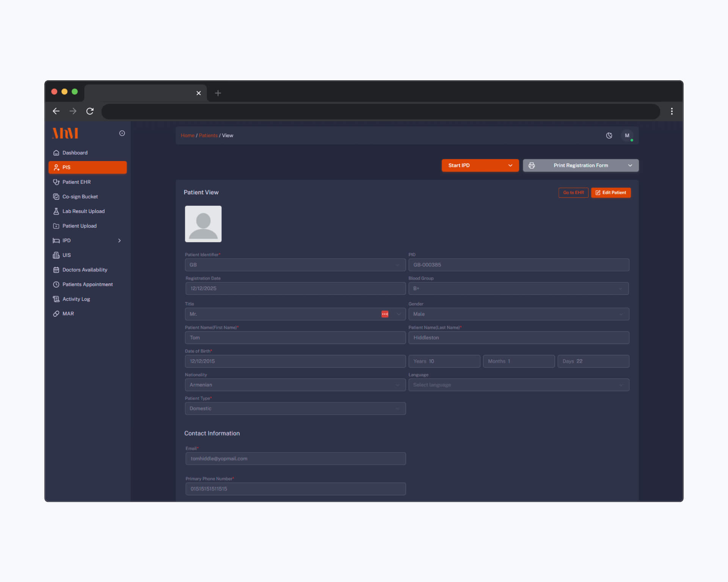Open the Blood Group dropdown

pos(518,288)
